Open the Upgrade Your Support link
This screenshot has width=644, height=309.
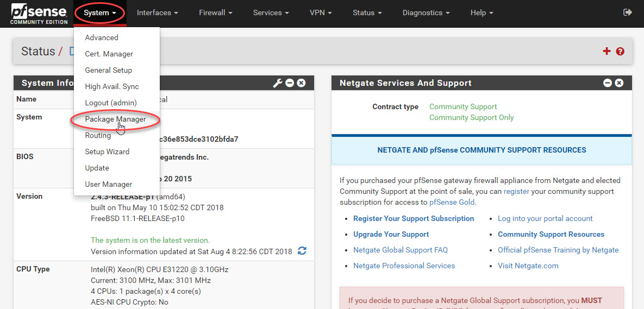[391, 234]
